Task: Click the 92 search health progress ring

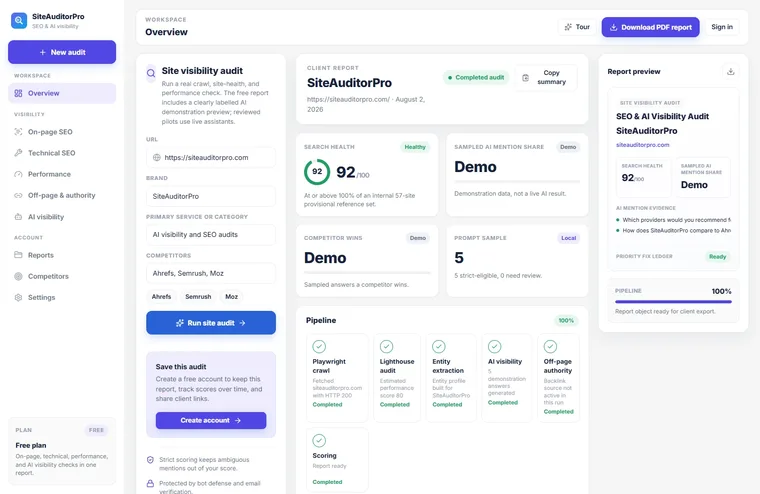Action: [317, 172]
